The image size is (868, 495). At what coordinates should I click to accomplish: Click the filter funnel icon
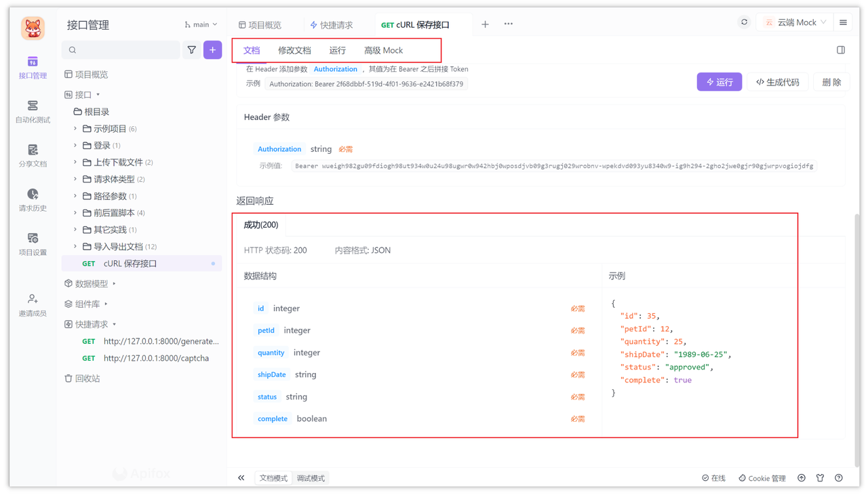[x=192, y=50]
